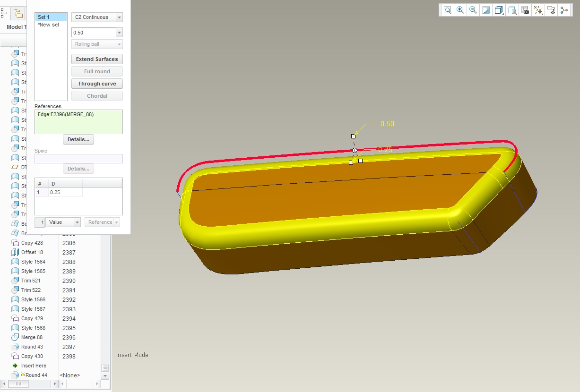Click the Repaint screen icon
The width and height of the screenshot is (580, 392).
point(485,10)
